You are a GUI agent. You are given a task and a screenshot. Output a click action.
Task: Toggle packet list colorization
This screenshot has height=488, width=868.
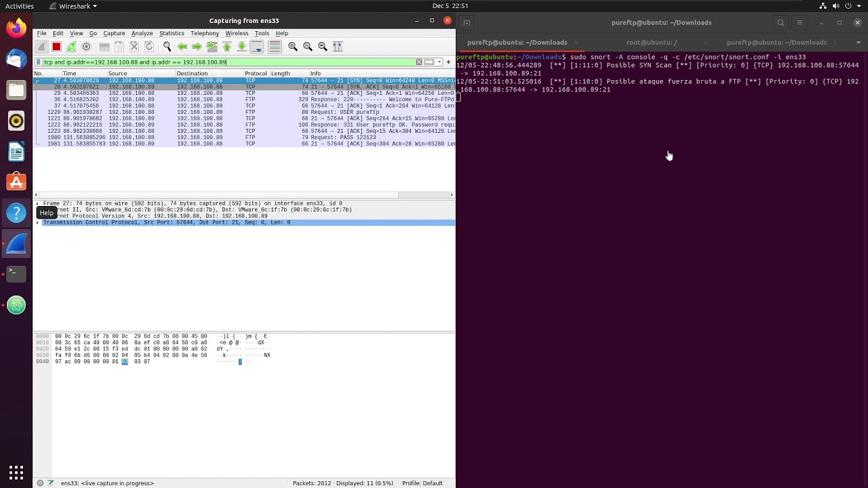[x=275, y=46]
